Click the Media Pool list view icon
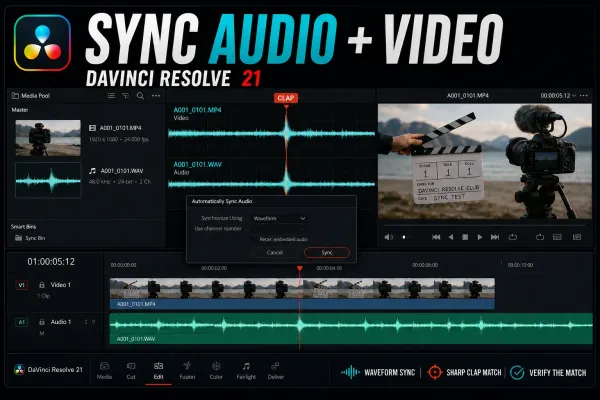The width and height of the screenshot is (600, 400). click(x=111, y=96)
